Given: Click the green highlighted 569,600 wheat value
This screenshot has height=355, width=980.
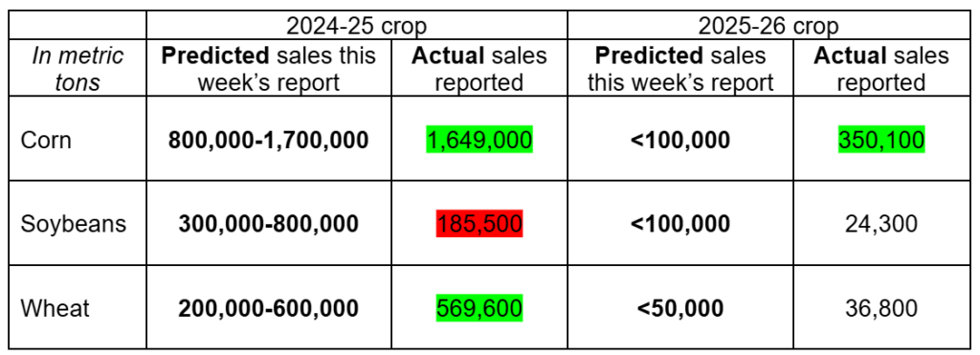Looking at the screenshot, I should coord(479,308).
